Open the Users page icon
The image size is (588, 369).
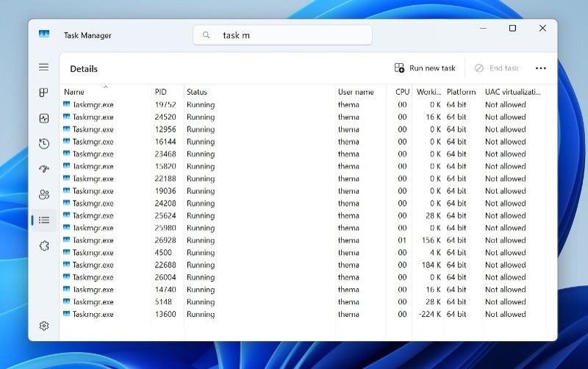point(44,195)
